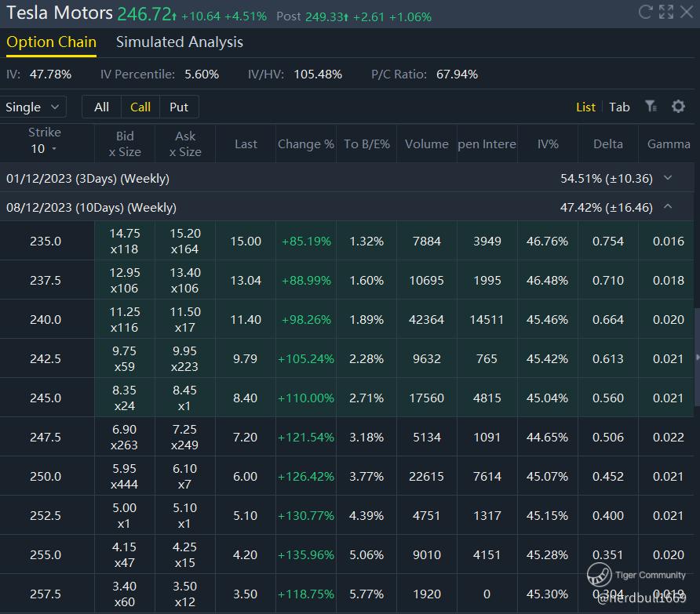Close the option chain panel
The image size is (700, 614).
coord(687,12)
